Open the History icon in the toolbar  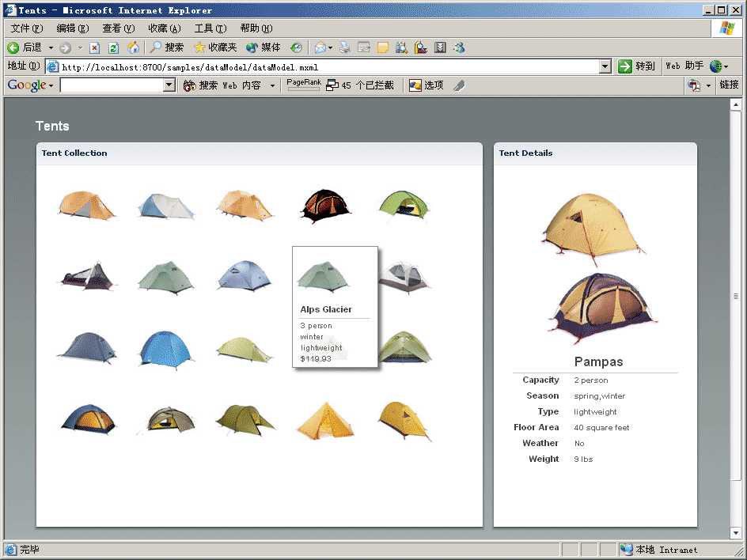296,47
